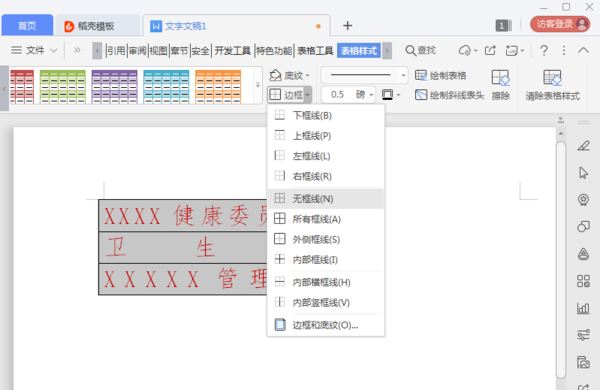Open the sidebar chart icon
Screen dimensions: 600x390
click(583, 308)
